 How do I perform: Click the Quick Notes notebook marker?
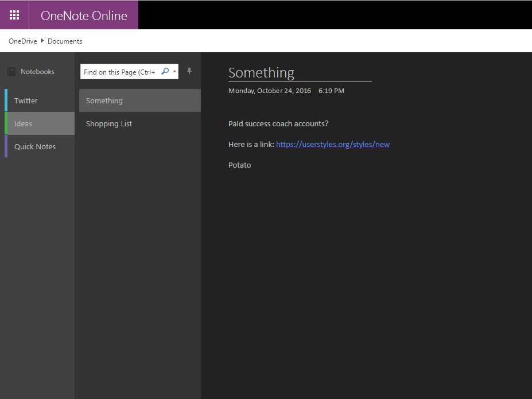point(6,146)
